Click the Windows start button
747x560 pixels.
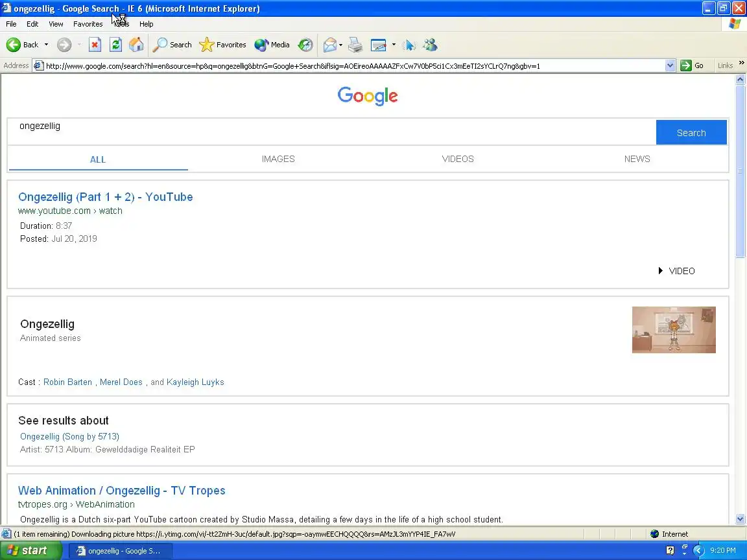pyautogui.click(x=30, y=550)
